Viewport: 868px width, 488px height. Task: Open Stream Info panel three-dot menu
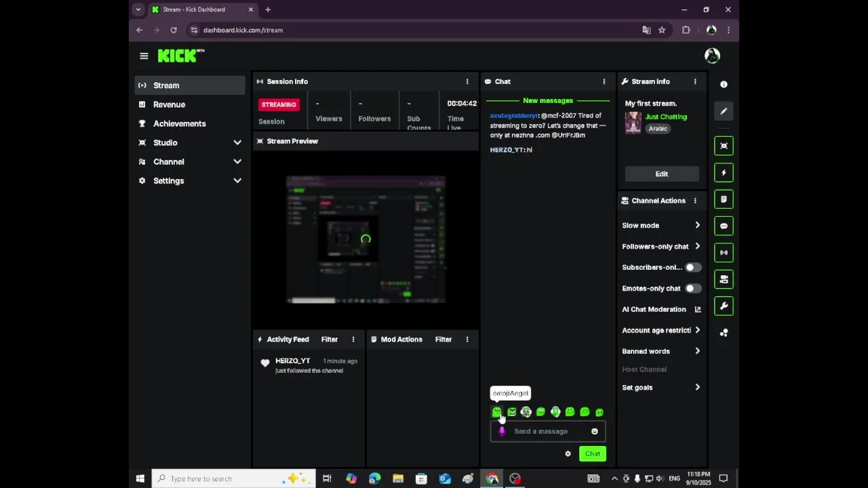click(x=695, y=81)
